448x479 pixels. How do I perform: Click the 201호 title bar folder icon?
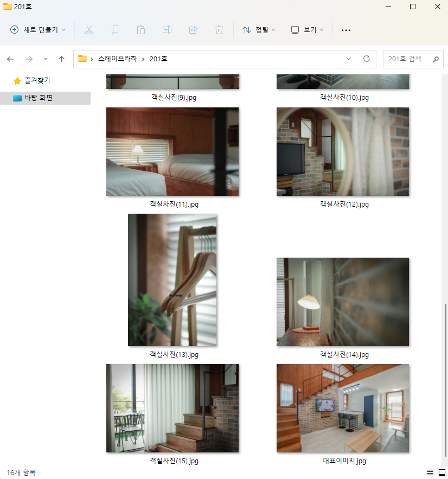coord(8,7)
